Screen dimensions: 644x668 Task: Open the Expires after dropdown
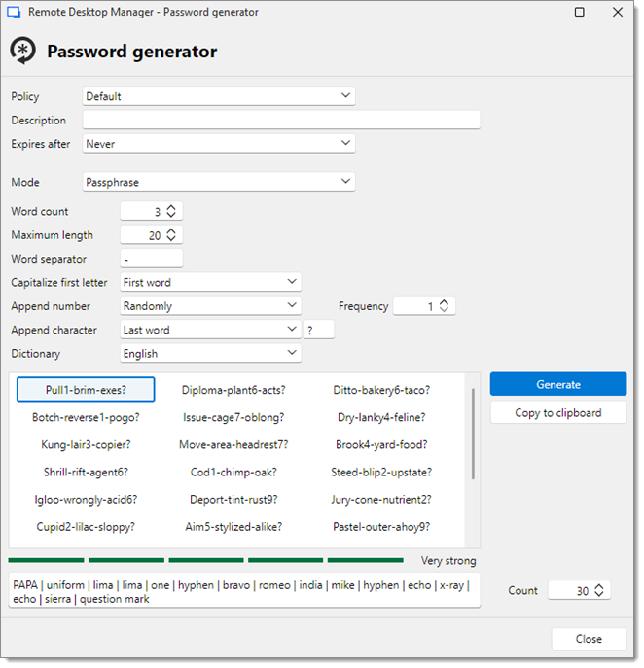tap(219, 144)
